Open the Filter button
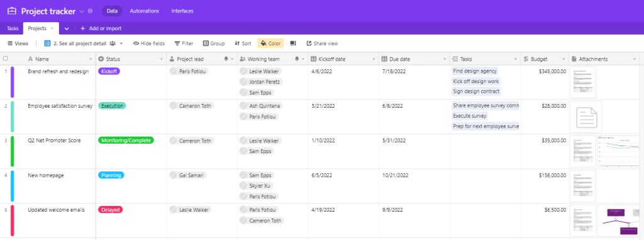Viewport: 644px width, 240px height. pos(184,43)
